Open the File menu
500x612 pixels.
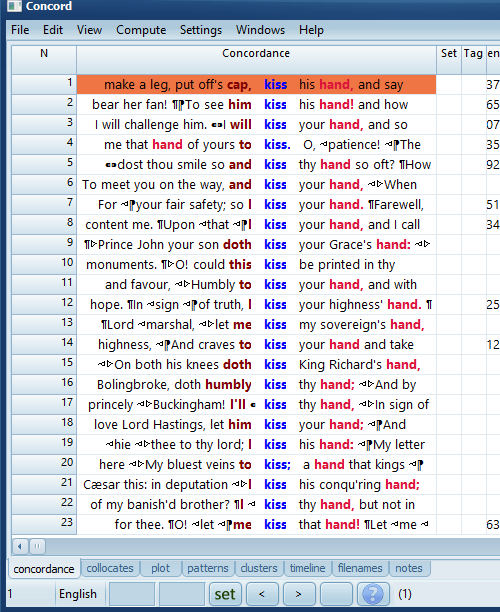pyautogui.click(x=20, y=30)
